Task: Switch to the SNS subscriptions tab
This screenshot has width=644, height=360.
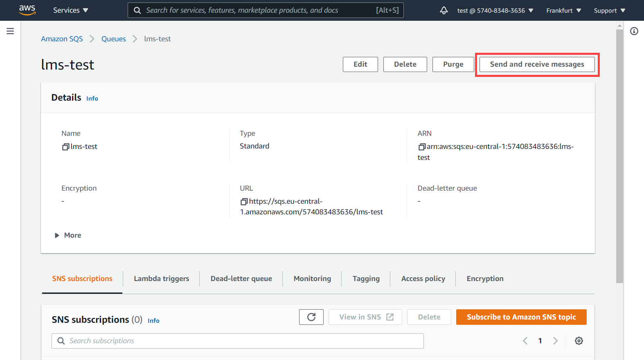Action: click(x=82, y=279)
